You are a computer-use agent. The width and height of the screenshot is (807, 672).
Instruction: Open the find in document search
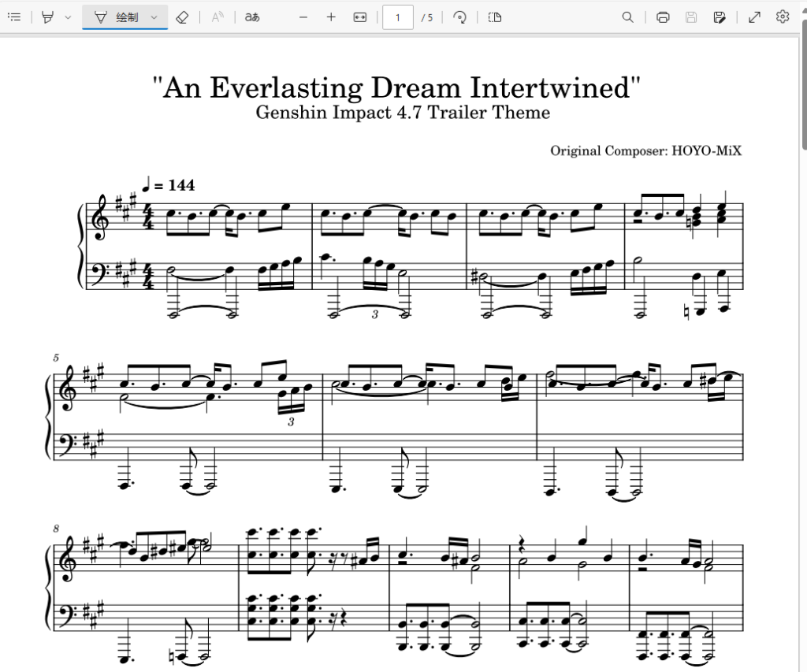627,17
